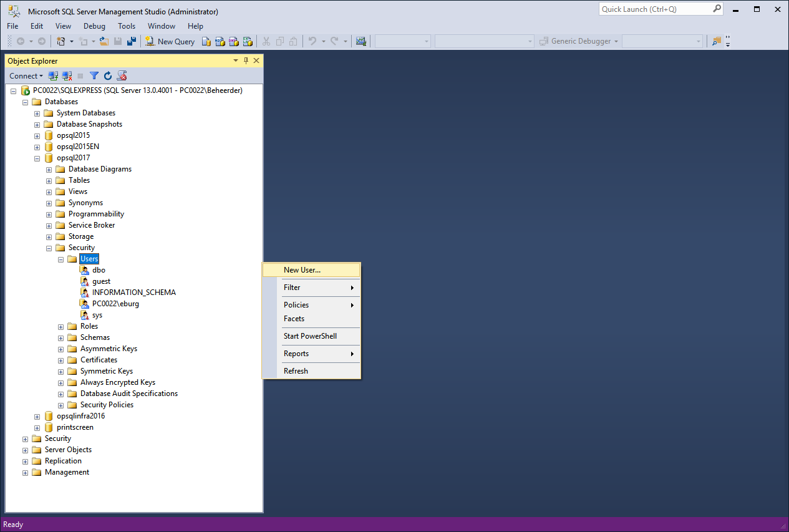The height and width of the screenshot is (532, 789).
Task: Select the opsqlinfra2016 database icon
Action: (49, 416)
